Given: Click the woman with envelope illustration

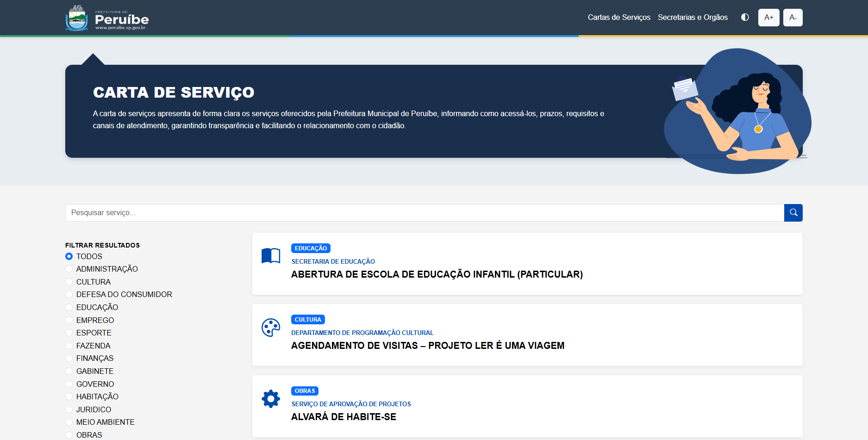Looking at the screenshot, I should pos(737,111).
